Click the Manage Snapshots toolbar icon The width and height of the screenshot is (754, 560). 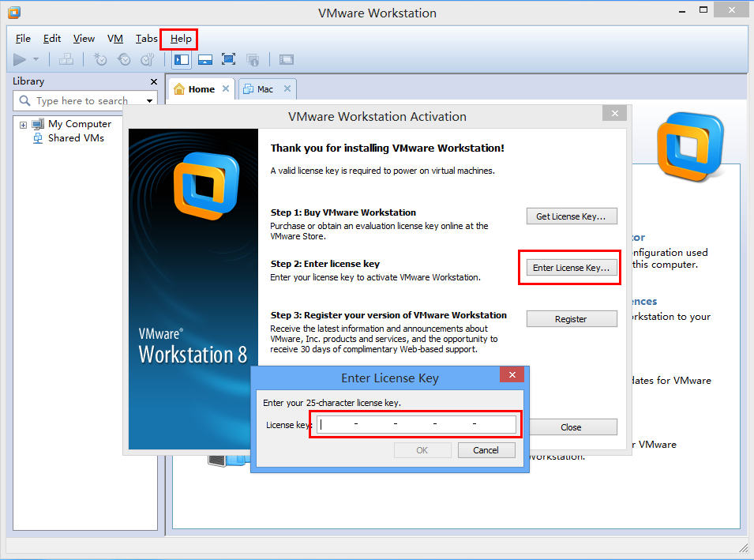coord(147,60)
